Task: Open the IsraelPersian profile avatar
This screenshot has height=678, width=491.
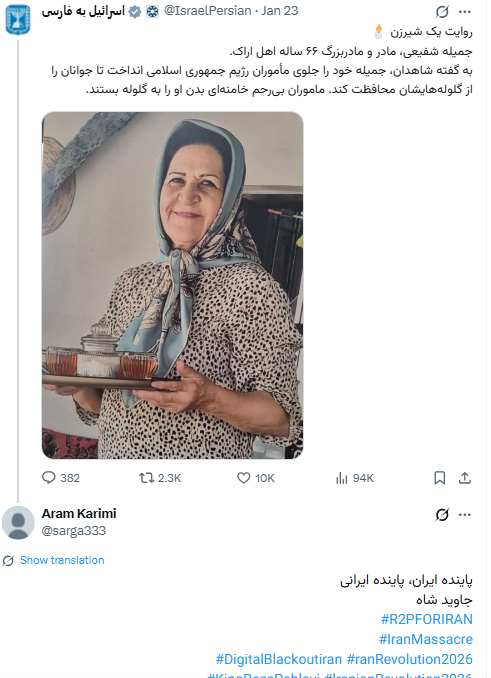Action: pyautogui.click(x=18, y=19)
